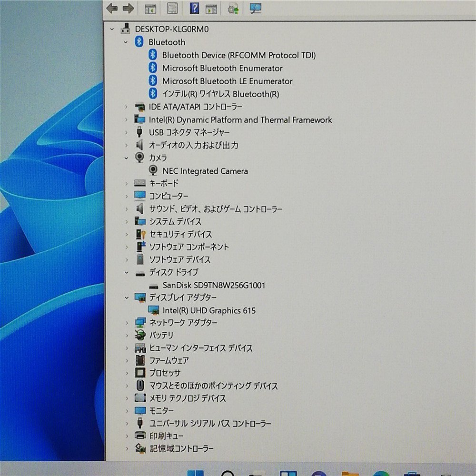This screenshot has height=476, width=476.
Task: Collapse the ディスク ドライブ category
Action: [127, 272]
